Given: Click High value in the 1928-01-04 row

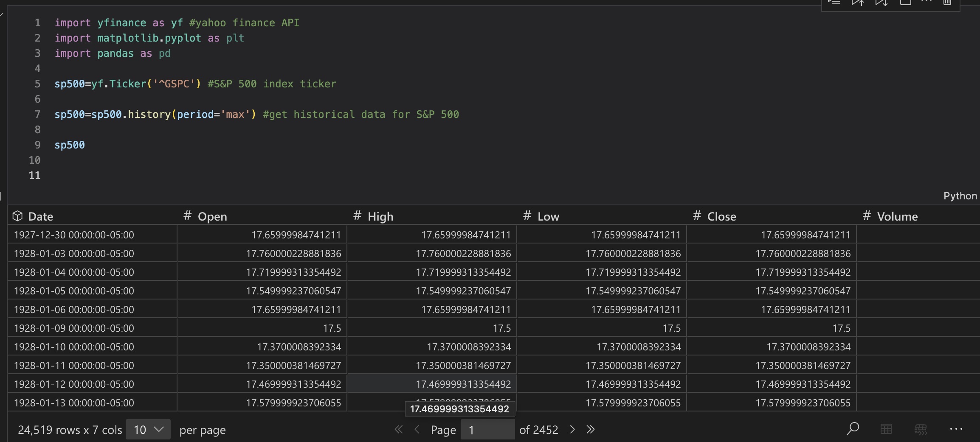Looking at the screenshot, I should tap(432, 272).
